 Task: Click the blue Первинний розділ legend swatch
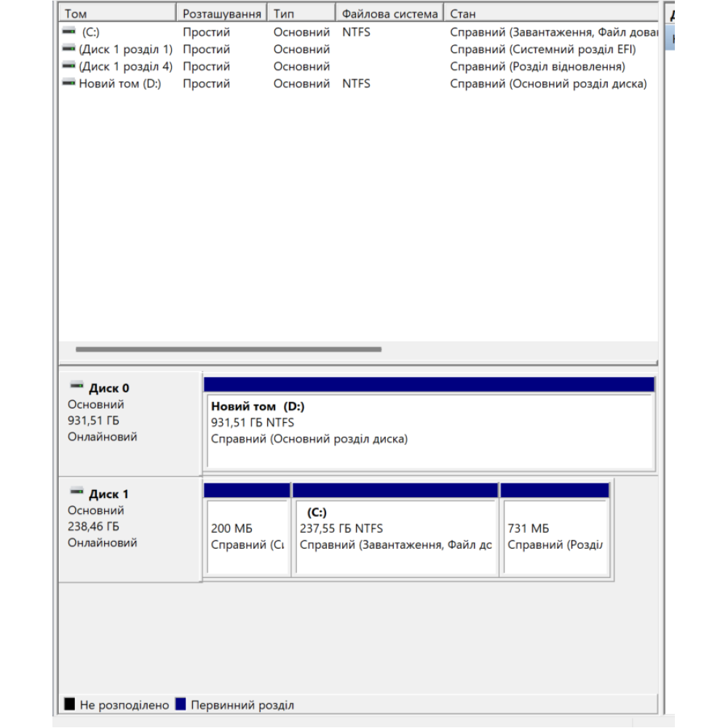point(181,705)
